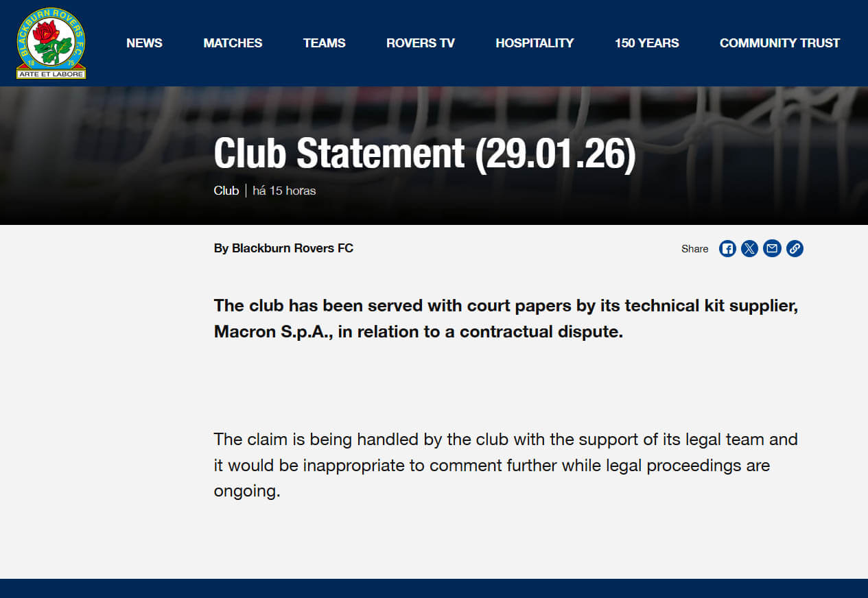Screen dimensions: 868x598
Task: Click the Club Statement (29.01.26) headline
Action: click(425, 153)
